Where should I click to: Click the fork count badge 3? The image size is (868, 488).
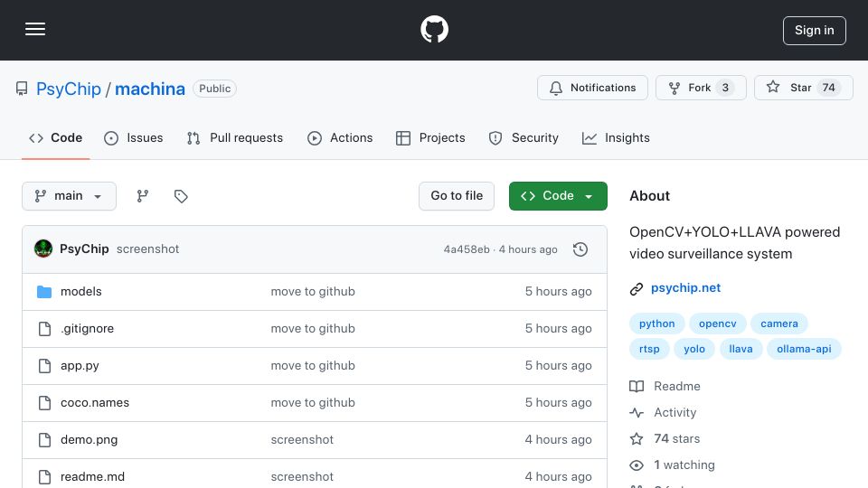pos(725,88)
